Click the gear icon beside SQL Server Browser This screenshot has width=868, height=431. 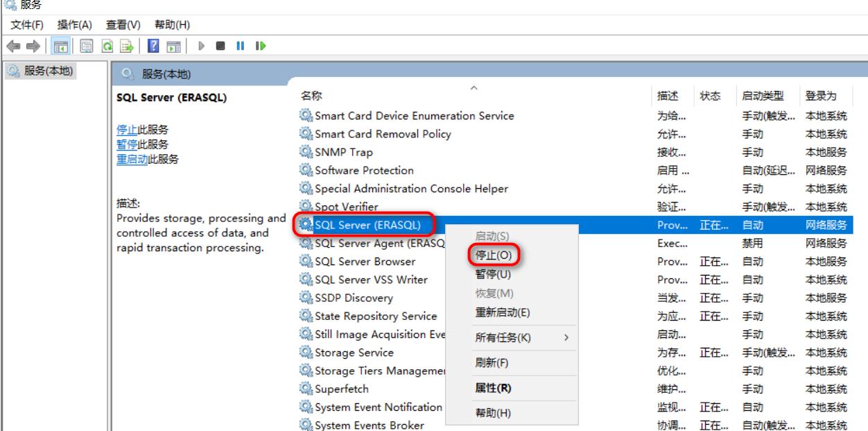[306, 262]
